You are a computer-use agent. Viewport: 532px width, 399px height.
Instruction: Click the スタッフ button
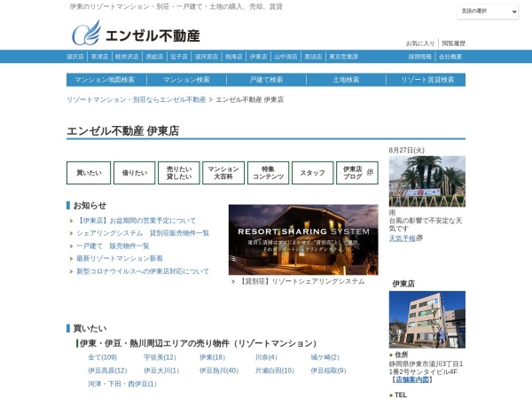(x=312, y=173)
